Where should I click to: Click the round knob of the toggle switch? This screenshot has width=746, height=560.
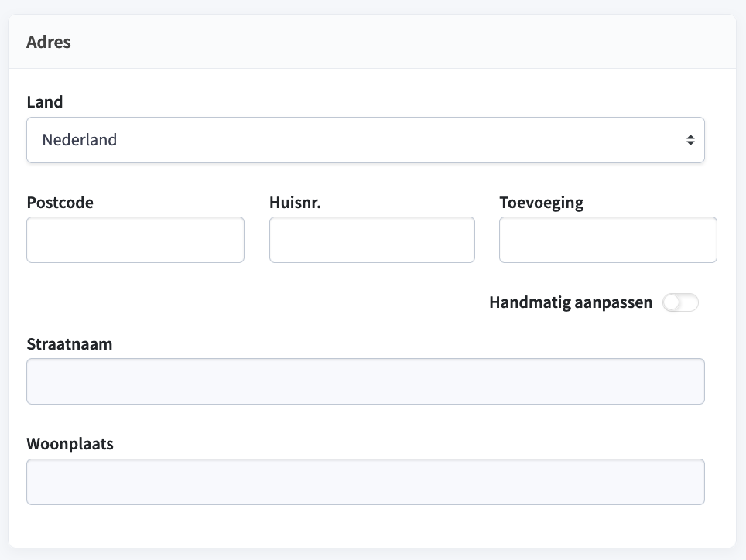coord(672,302)
